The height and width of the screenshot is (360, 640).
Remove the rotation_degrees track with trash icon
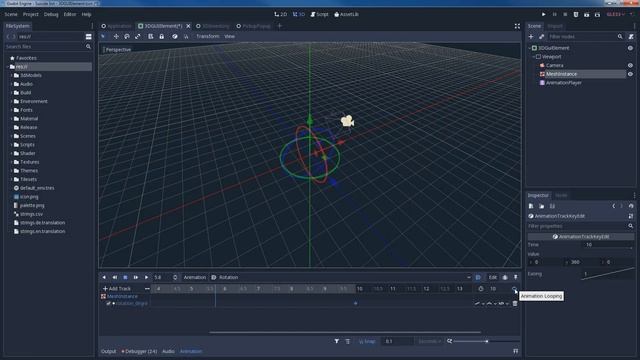pos(515,304)
